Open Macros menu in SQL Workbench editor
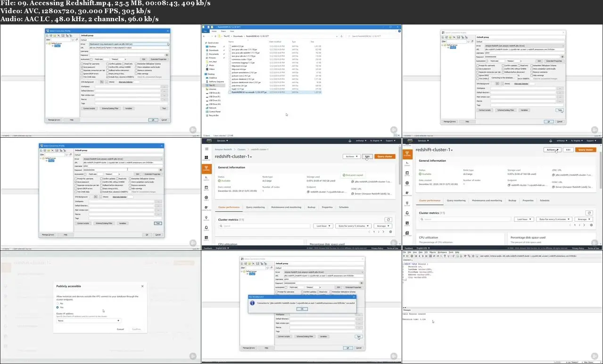The image size is (603, 364). [433, 252]
